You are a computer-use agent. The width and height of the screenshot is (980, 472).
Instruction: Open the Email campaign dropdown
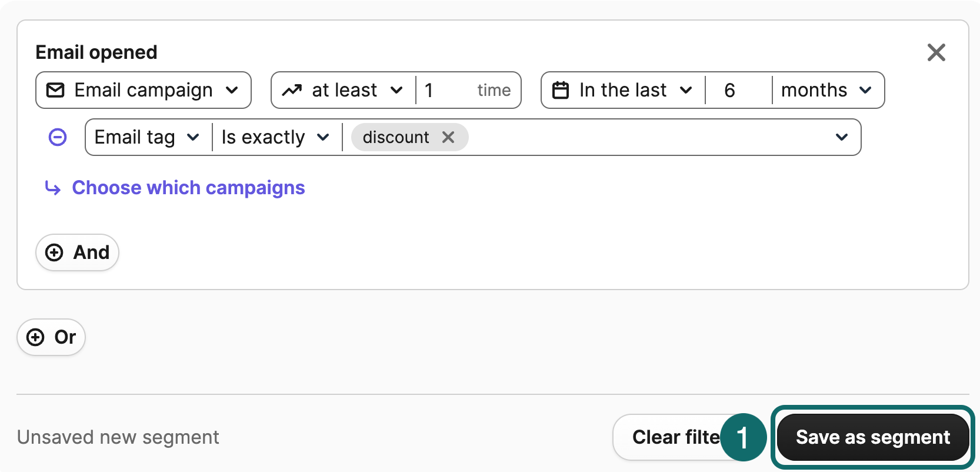(x=144, y=90)
